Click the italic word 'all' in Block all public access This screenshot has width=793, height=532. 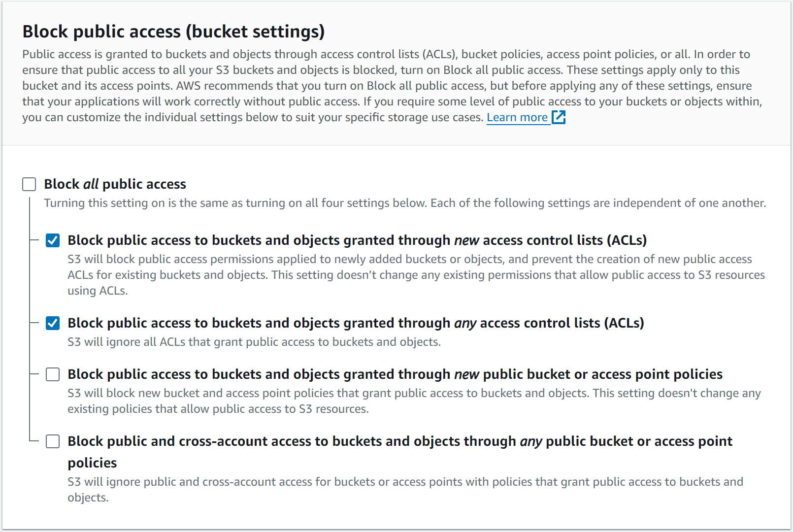[x=91, y=184]
